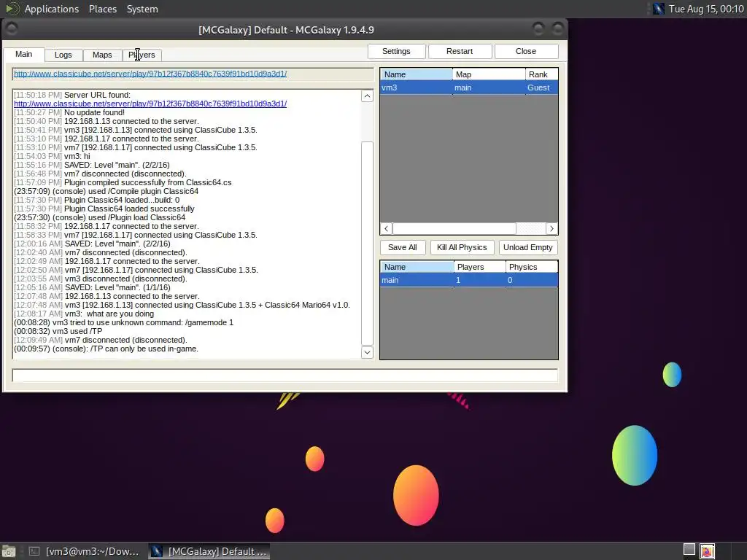Click Kill All Physics button
Viewport: 747px width, 560px height.
click(462, 248)
